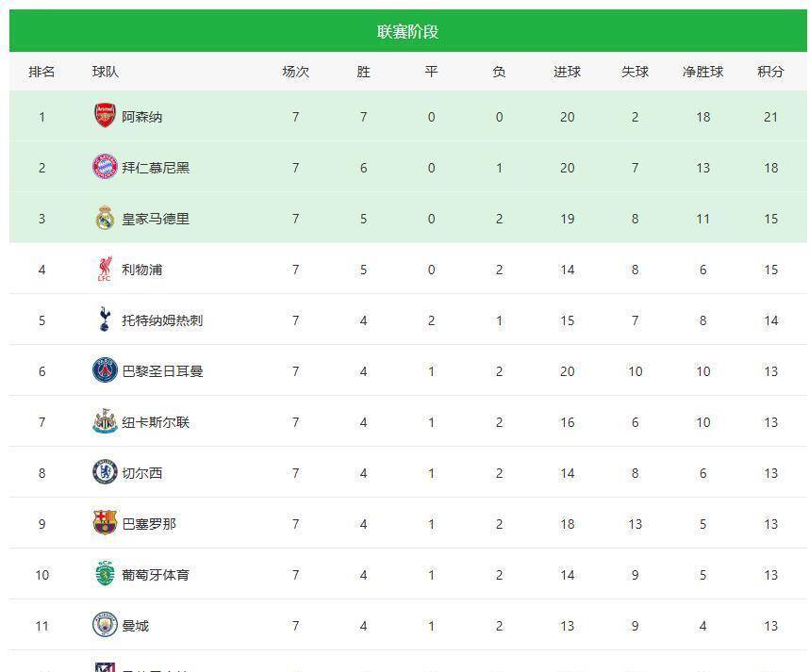810x672 pixels.
Task: Click the Liverpool liver bird logo
Action: [x=104, y=269]
